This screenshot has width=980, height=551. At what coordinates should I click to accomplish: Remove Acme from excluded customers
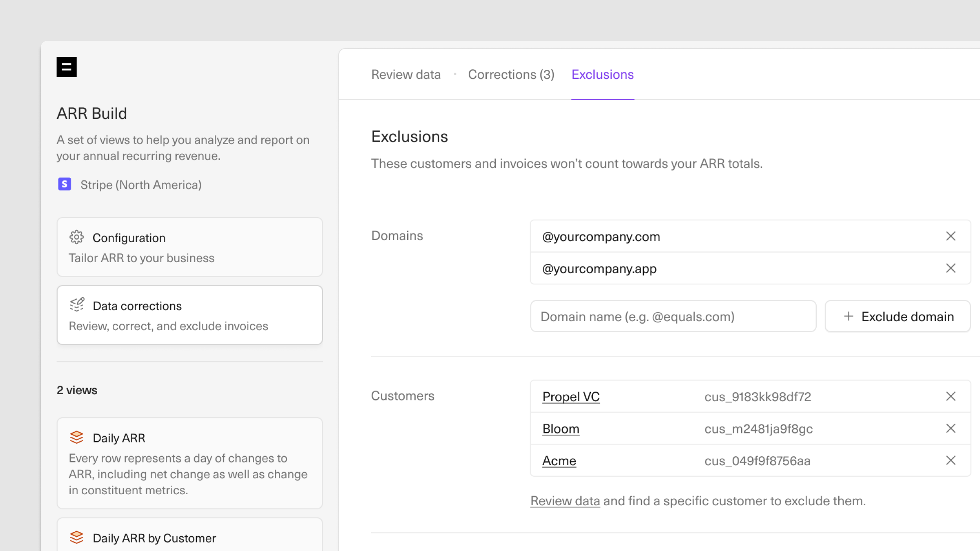tap(951, 460)
